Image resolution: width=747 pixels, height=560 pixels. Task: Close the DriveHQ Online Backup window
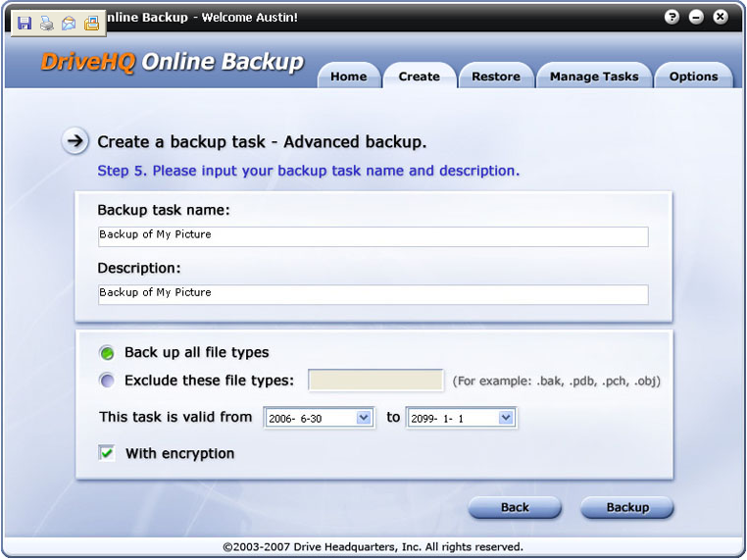(x=721, y=18)
